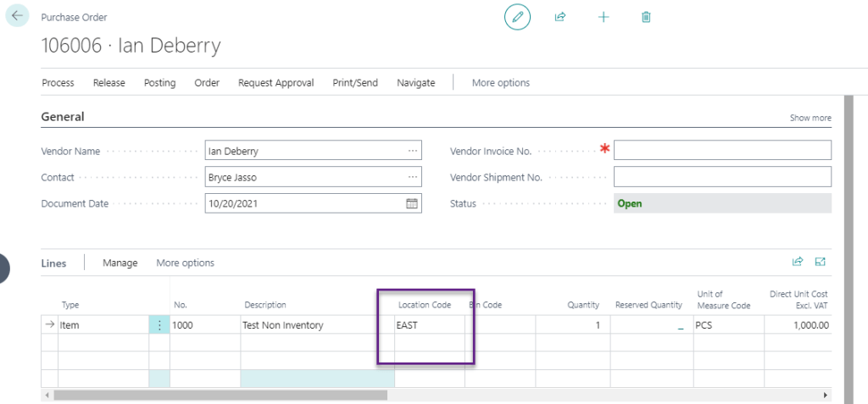The height and width of the screenshot is (404, 868).
Task: Click the share icon in header
Action: (560, 17)
